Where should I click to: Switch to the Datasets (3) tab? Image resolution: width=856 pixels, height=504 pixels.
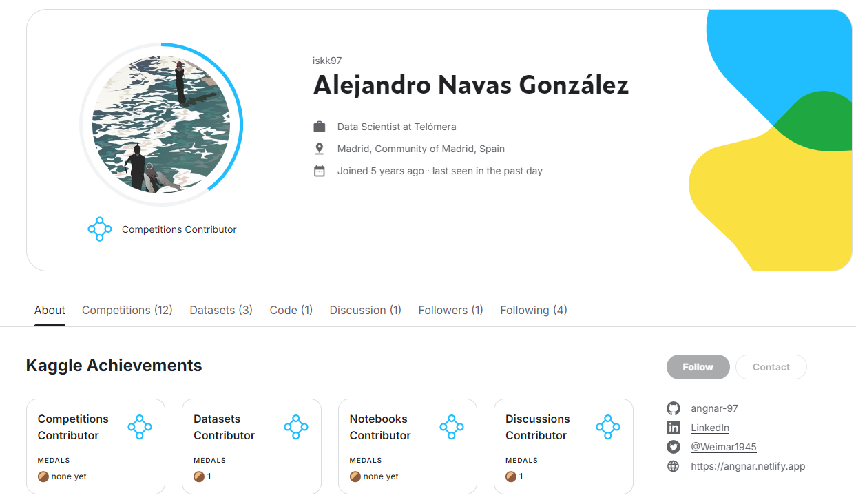(221, 310)
